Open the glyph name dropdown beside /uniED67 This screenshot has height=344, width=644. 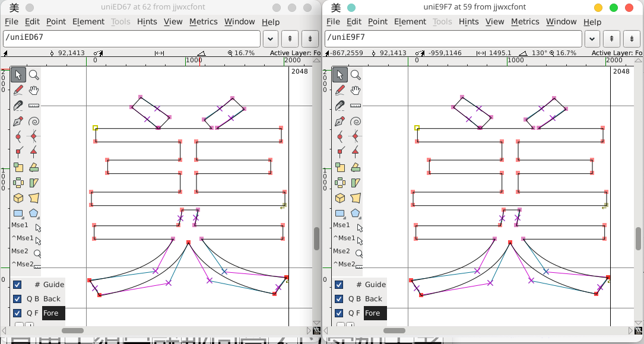point(270,39)
